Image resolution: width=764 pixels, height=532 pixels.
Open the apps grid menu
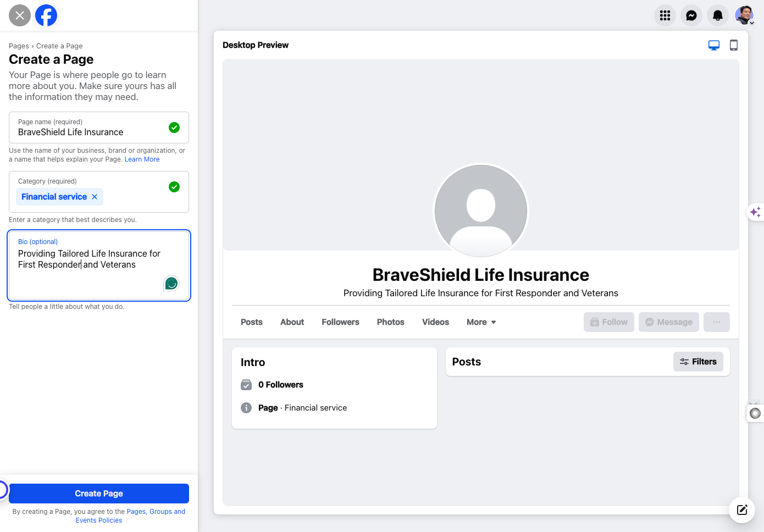pyautogui.click(x=665, y=15)
